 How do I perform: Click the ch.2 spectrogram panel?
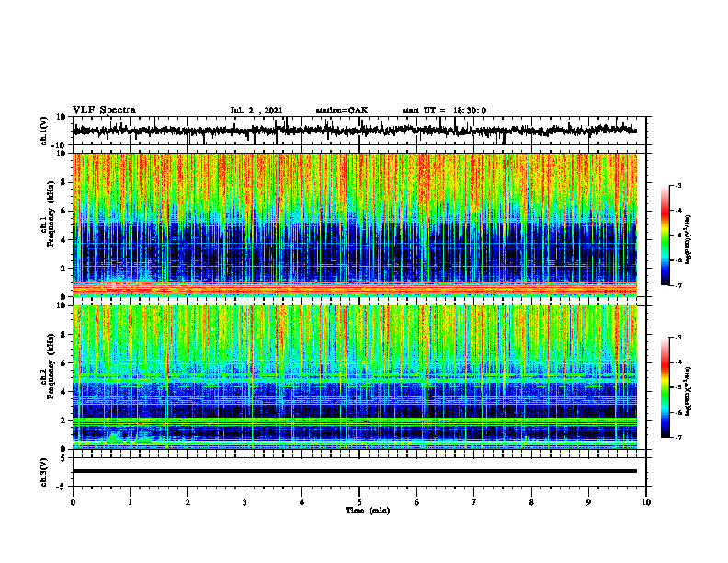pos(355,377)
